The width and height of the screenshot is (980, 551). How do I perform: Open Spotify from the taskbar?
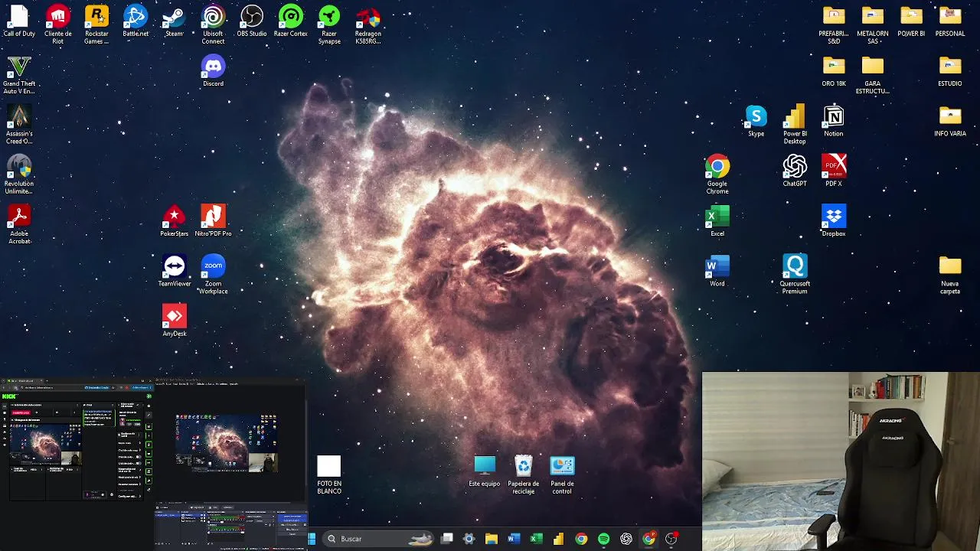click(604, 539)
